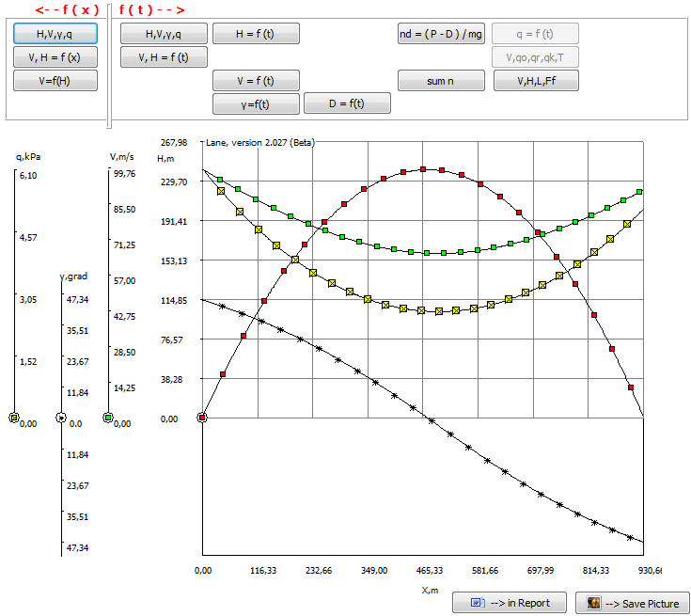691x616 pixels.
Task: Plot H = f (t)
Action: 256,34
